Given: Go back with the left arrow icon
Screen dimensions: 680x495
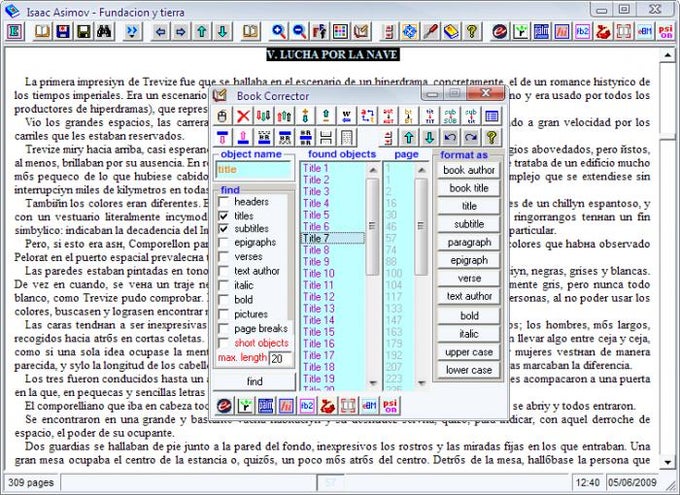Looking at the screenshot, I should [x=160, y=32].
